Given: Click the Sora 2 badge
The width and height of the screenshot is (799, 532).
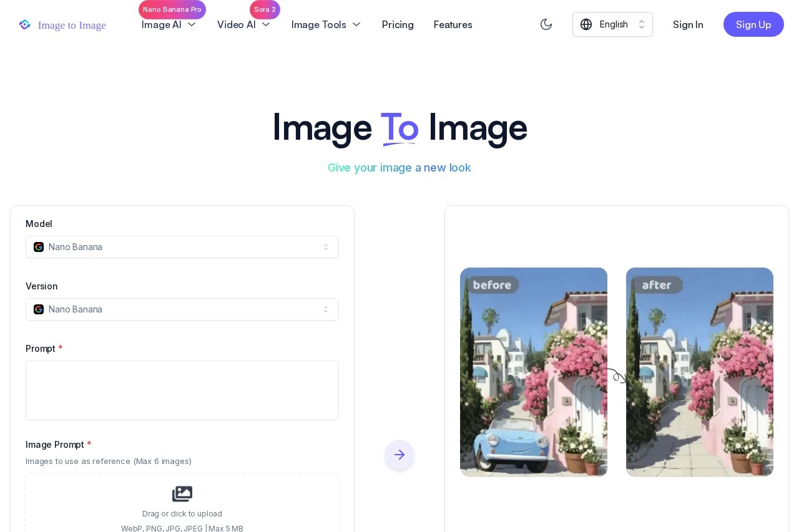Looking at the screenshot, I should click(x=265, y=9).
